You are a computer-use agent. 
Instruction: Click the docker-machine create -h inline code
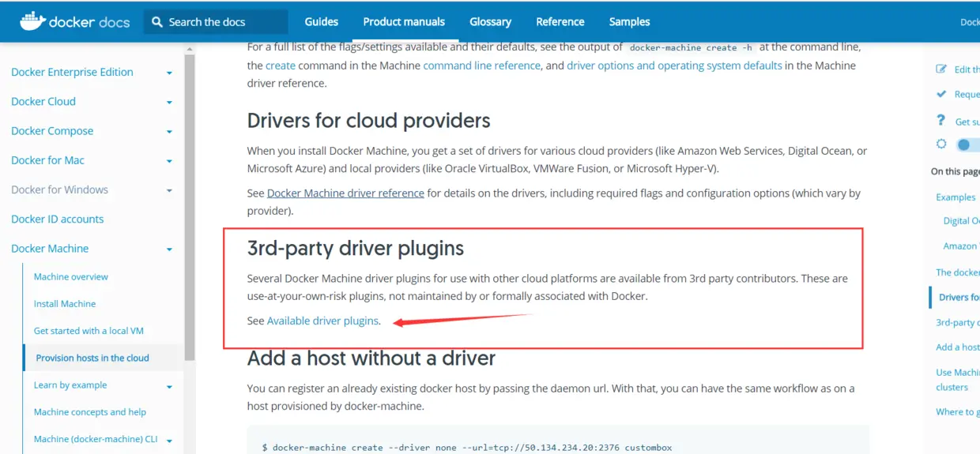click(x=691, y=47)
